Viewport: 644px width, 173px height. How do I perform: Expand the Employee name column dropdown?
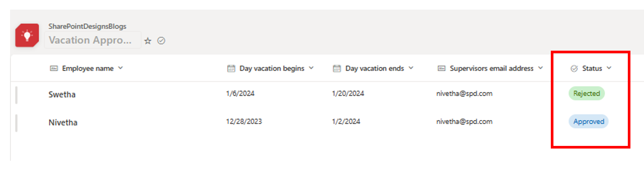click(x=121, y=68)
